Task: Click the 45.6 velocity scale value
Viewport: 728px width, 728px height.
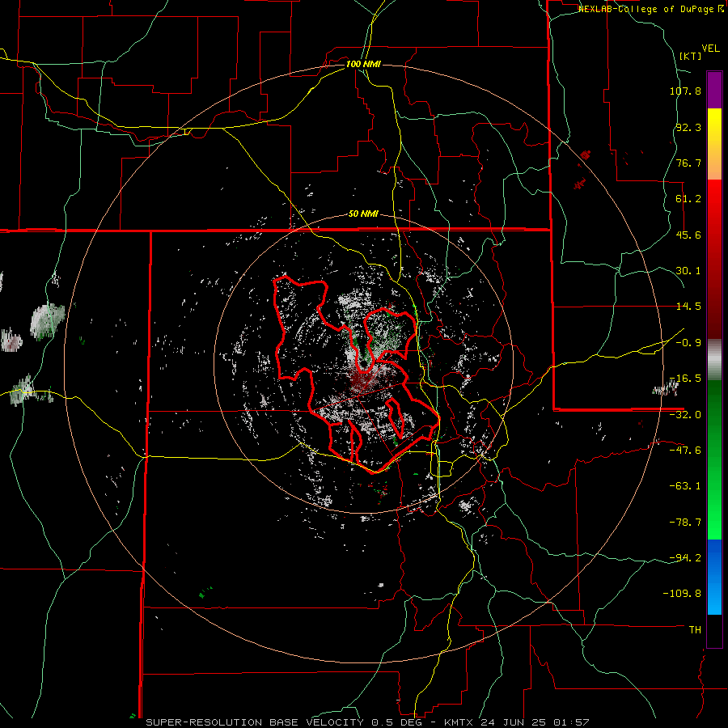Action: 688,235
